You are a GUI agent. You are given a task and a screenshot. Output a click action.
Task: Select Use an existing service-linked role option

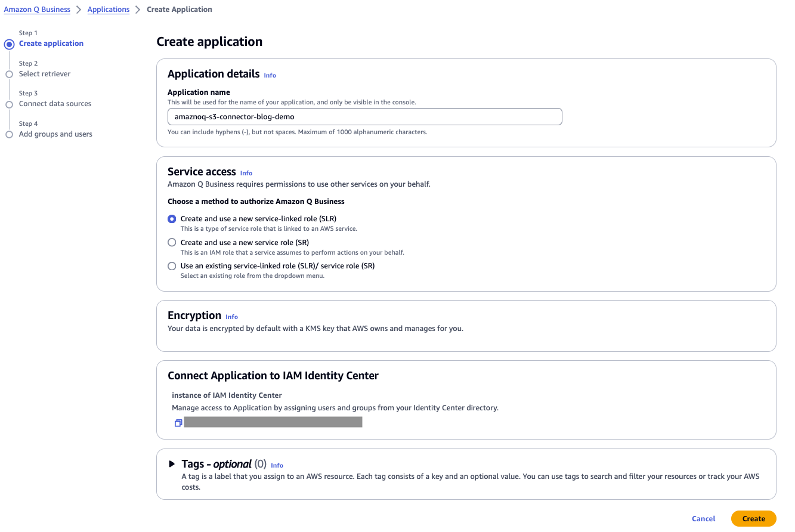pos(172,266)
